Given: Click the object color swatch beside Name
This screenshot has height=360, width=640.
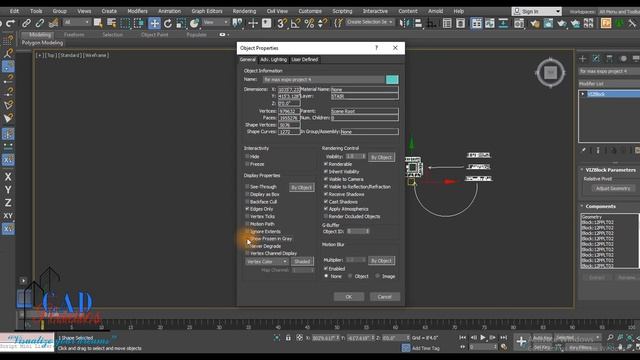Looking at the screenshot, I should pyautogui.click(x=392, y=80).
